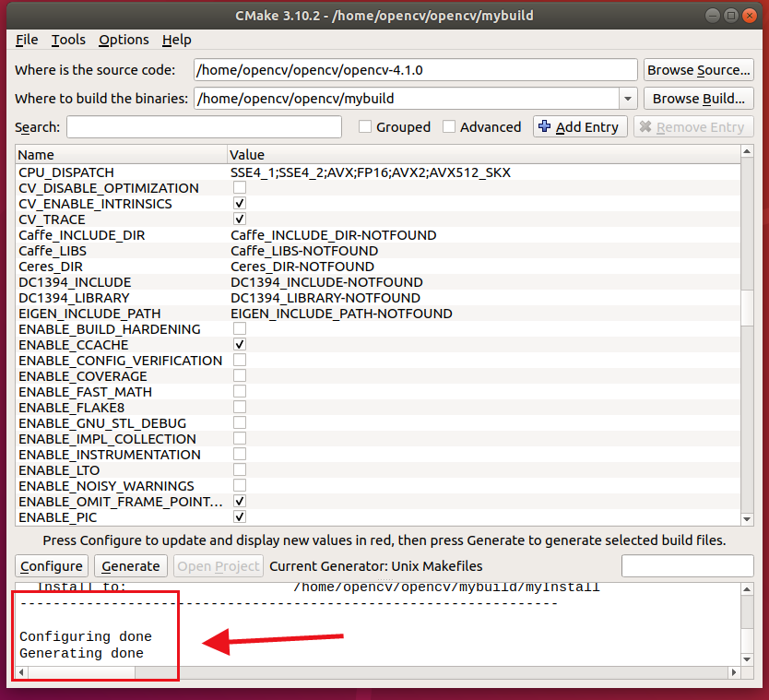The width and height of the screenshot is (769, 700).
Task: Toggle ENABLE_IMPL_COLLECTION checkbox
Action: click(x=240, y=439)
